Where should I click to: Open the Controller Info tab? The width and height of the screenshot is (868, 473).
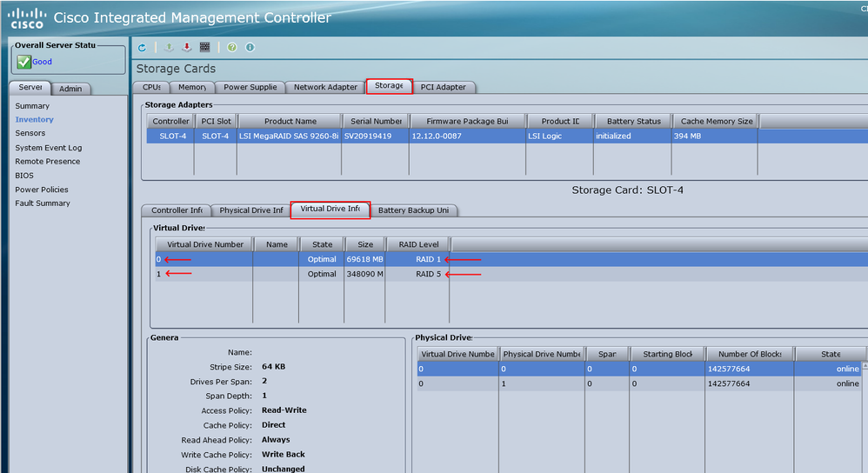(x=177, y=210)
